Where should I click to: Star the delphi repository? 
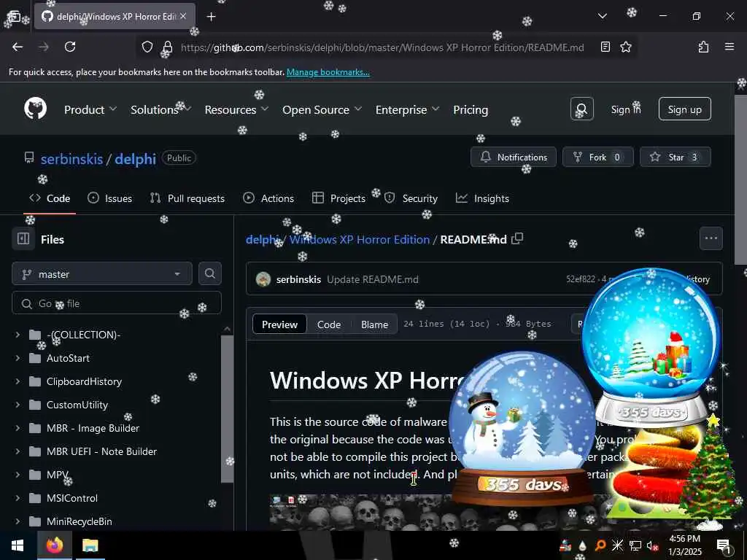[x=675, y=157]
